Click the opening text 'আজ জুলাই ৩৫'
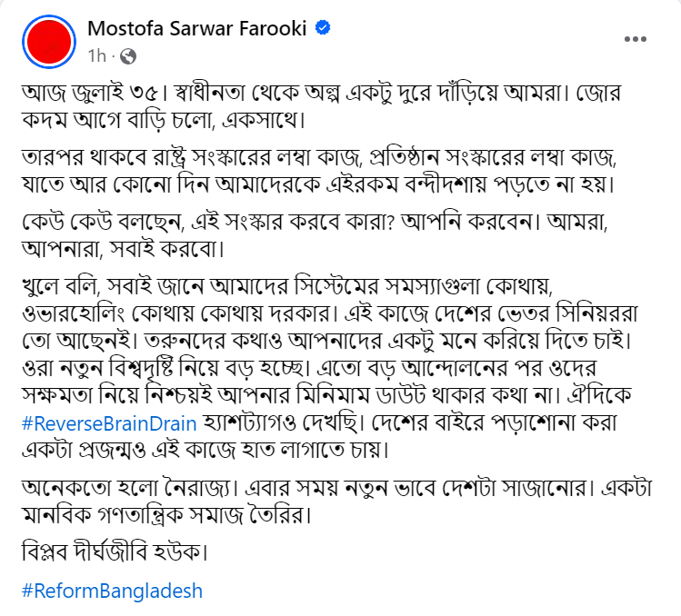This screenshot has width=681, height=616. pyautogui.click(x=94, y=93)
